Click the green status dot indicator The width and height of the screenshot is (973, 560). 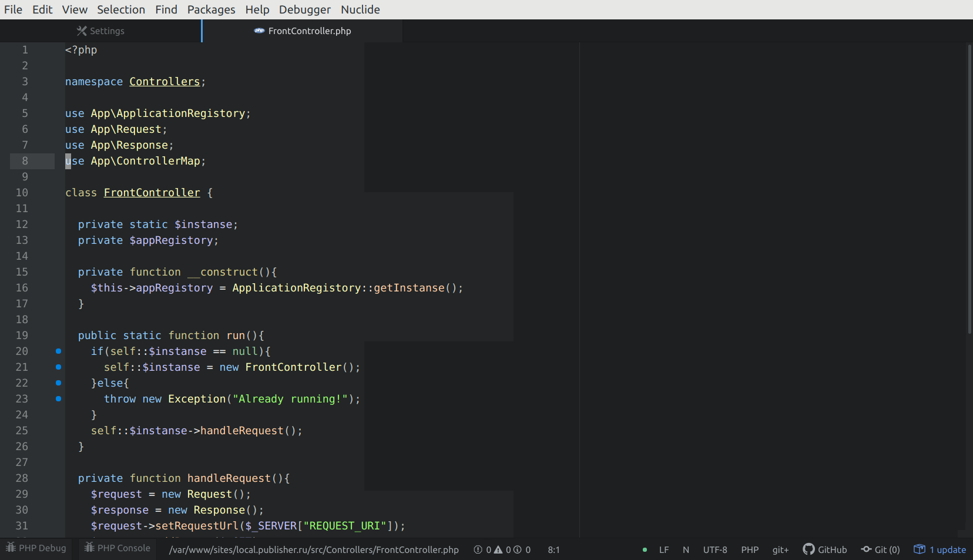pyautogui.click(x=645, y=550)
